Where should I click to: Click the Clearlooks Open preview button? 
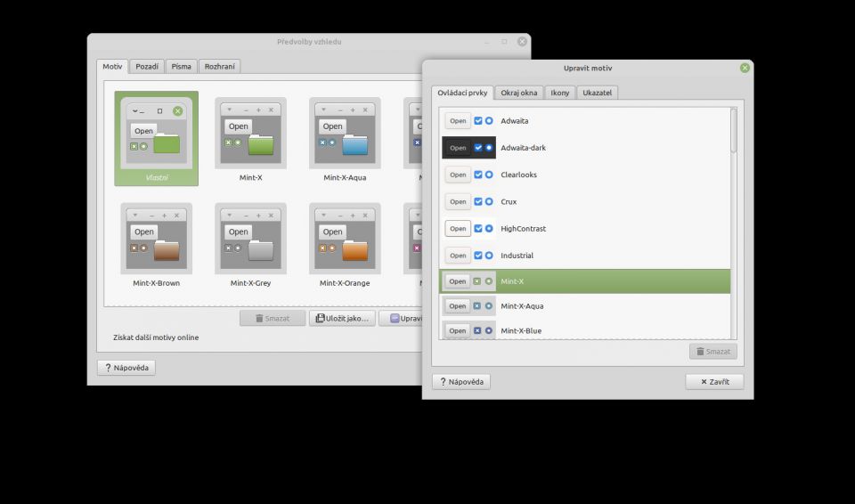pyautogui.click(x=458, y=175)
